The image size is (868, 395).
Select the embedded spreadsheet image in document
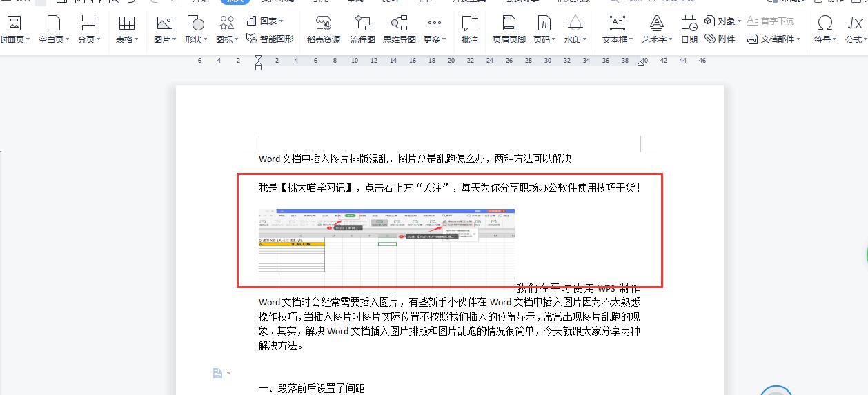[x=386, y=241]
